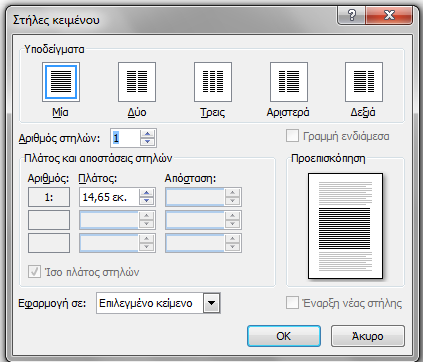This screenshot has height=362, width=423.
Task: Click the column number 1: box
Action: tap(49, 197)
